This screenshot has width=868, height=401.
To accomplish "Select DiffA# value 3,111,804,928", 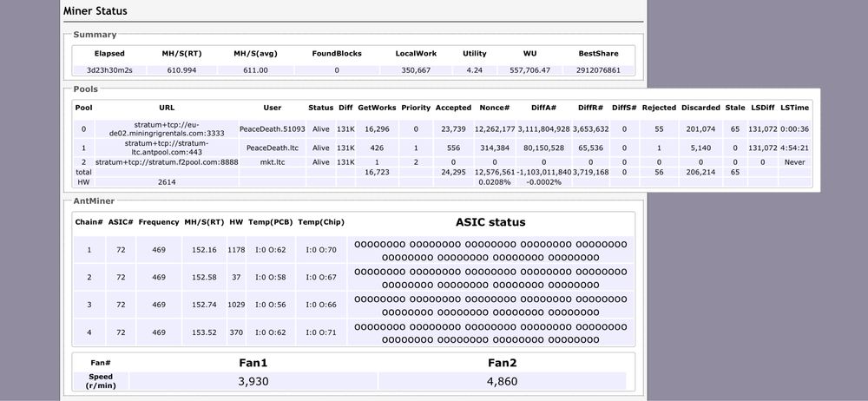I will point(543,129).
